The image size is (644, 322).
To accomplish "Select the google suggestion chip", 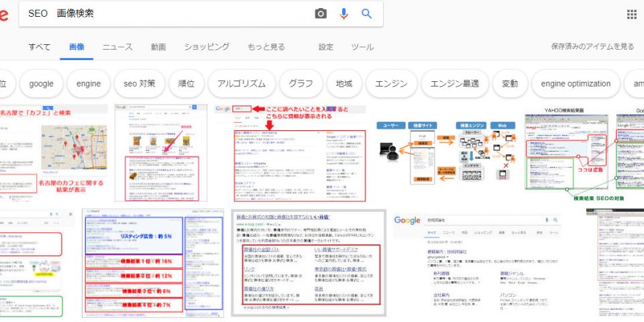I will (41, 84).
